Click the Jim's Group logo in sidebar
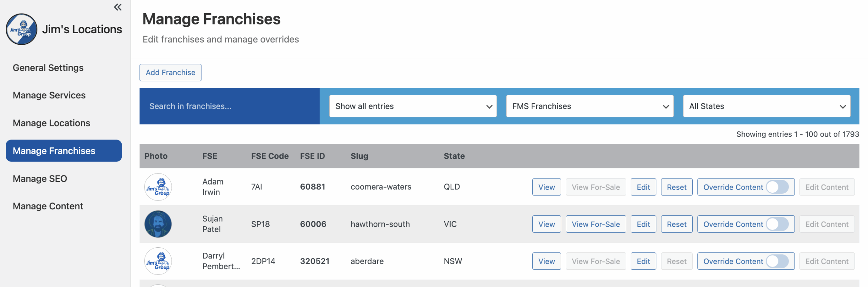868x287 pixels. 21,30
